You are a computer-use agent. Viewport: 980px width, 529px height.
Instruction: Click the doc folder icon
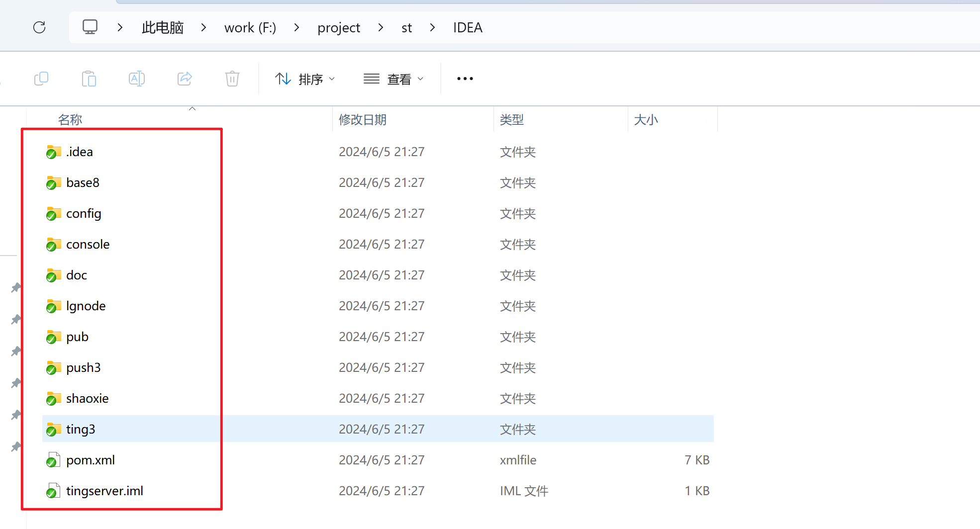(x=53, y=275)
